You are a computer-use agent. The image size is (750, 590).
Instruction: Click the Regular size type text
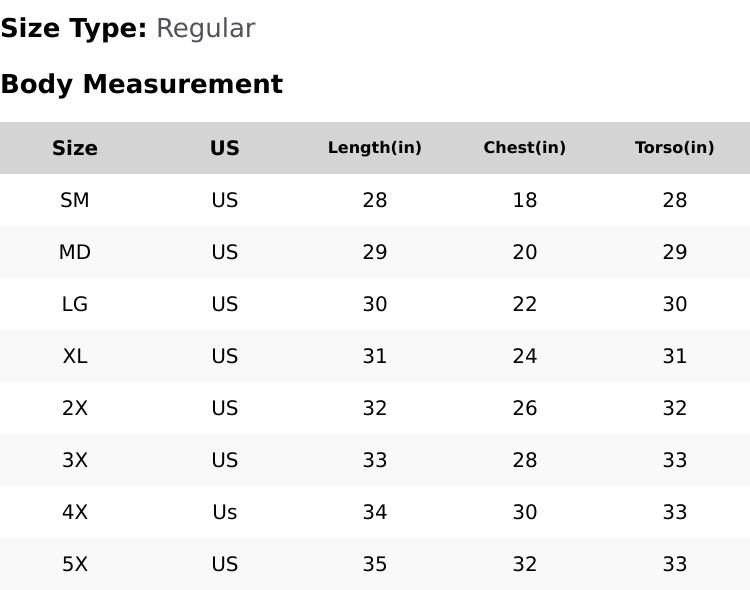[x=205, y=29]
